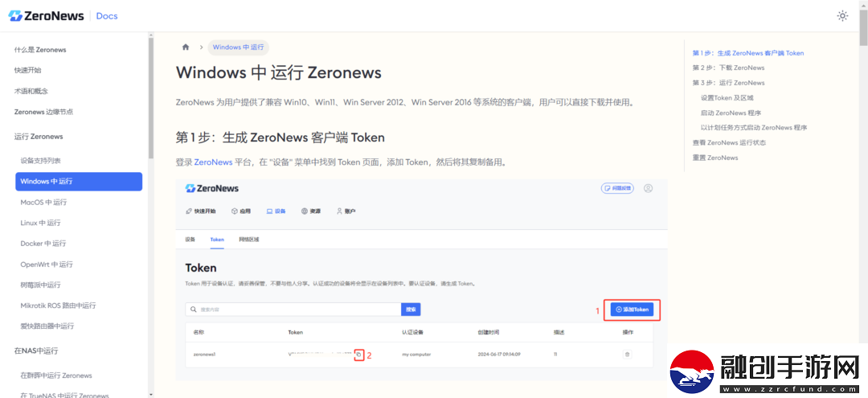Click '应用' in the embedded navigation bar
The height and width of the screenshot is (398, 868).
pyautogui.click(x=241, y=211)
